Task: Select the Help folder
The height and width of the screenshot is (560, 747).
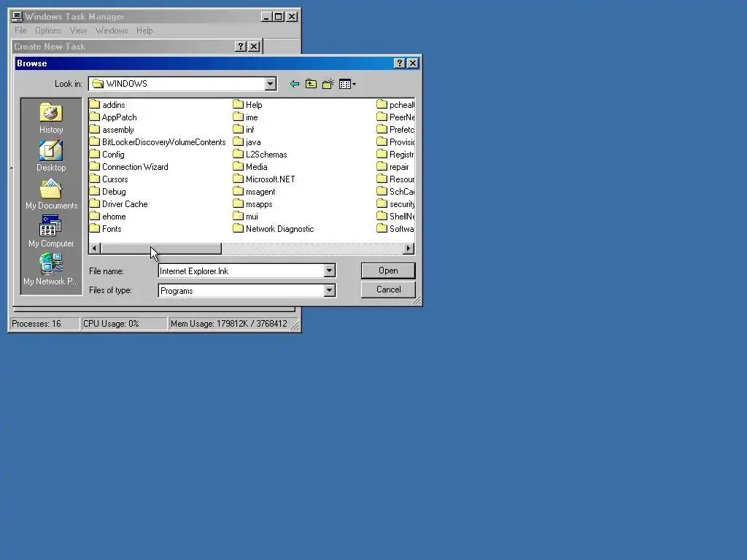Action: (248, 105)
